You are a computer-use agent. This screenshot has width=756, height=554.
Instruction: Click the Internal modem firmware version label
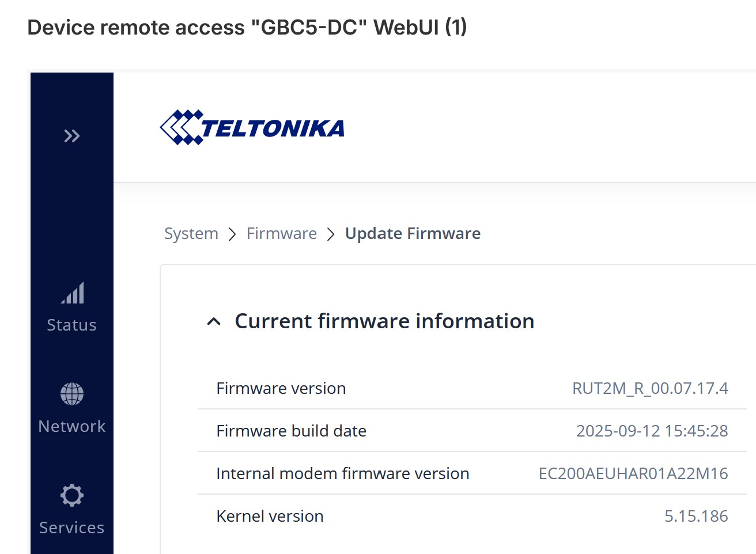tap(342, 473)
